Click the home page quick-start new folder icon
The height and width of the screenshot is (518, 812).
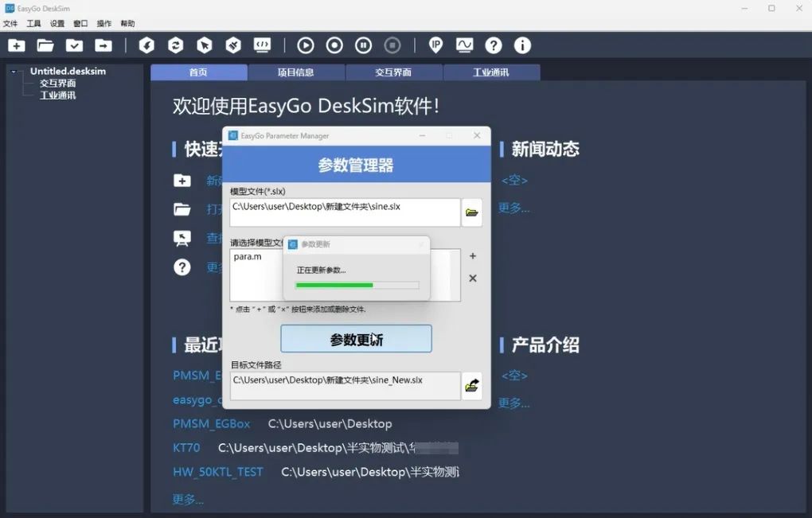(182, 181)
